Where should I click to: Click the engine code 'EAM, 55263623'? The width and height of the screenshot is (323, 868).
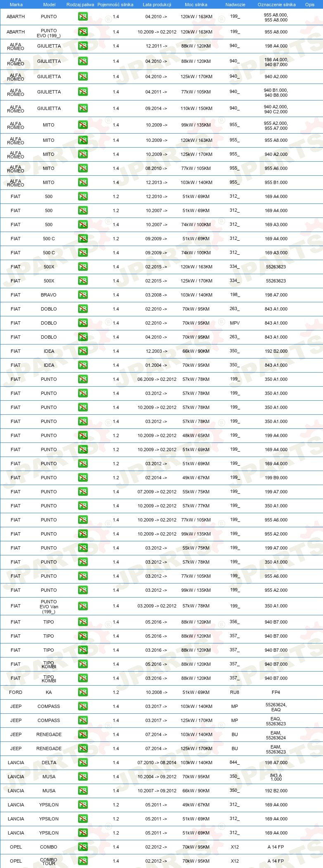[x=276, y=749]
